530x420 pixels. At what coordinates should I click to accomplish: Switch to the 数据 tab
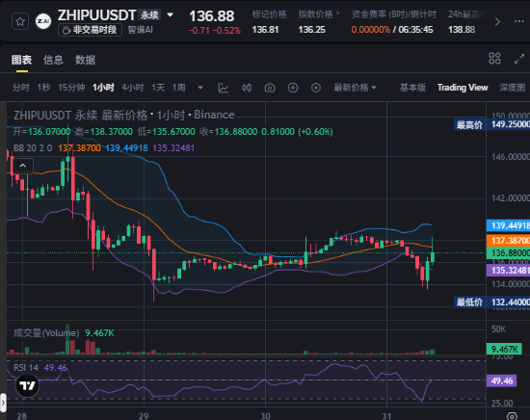[x=85, y=60]
